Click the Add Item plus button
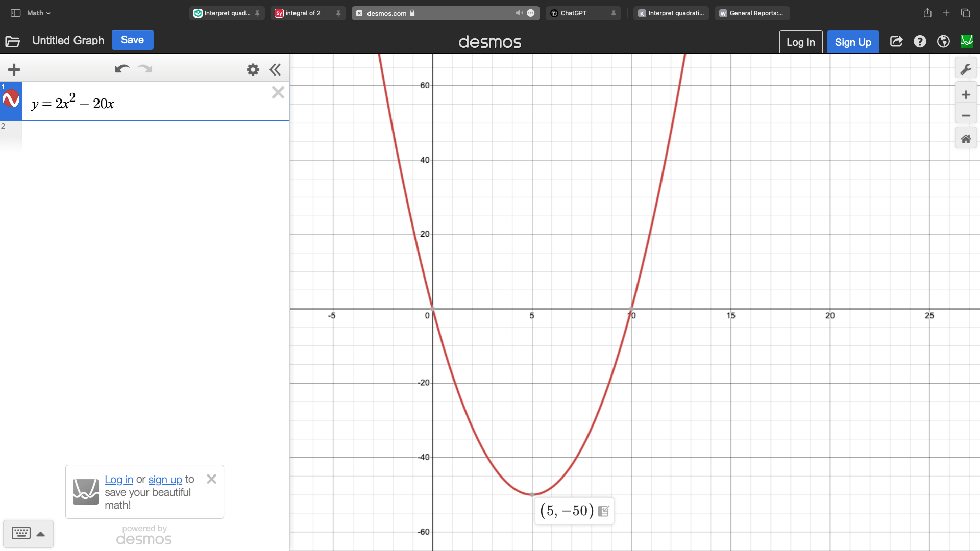This screenshot has height=551, width=980. pyautogui.click(x=14, y=69)
